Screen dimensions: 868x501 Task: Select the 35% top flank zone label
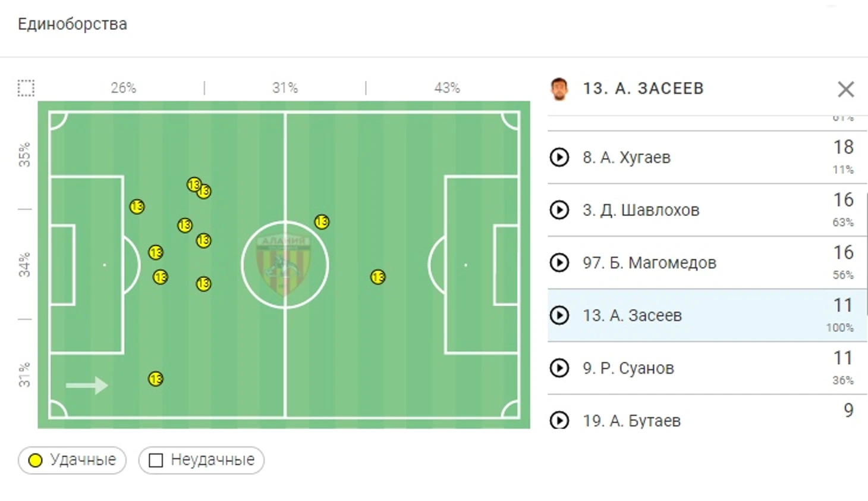pyautogui.click(x=24, y=154)
